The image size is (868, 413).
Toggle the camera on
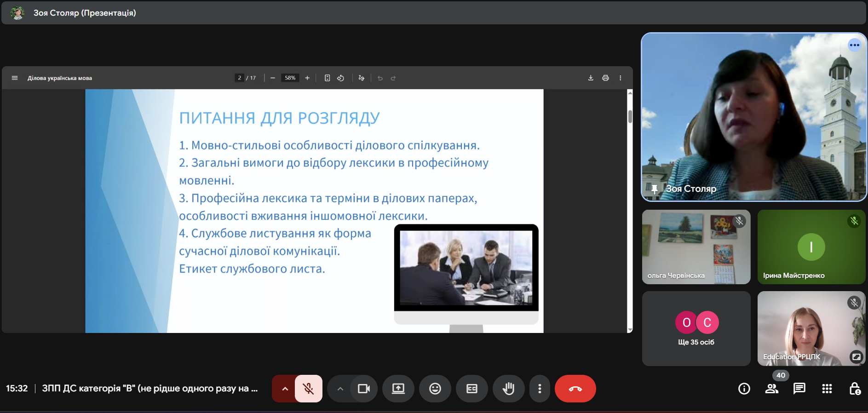click(x=364, y=389)
